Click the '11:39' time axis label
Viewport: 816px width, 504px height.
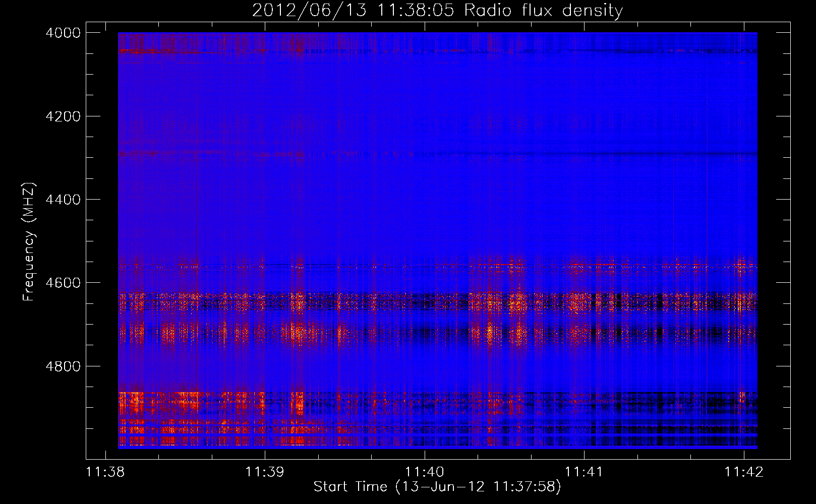coord(265,472)
